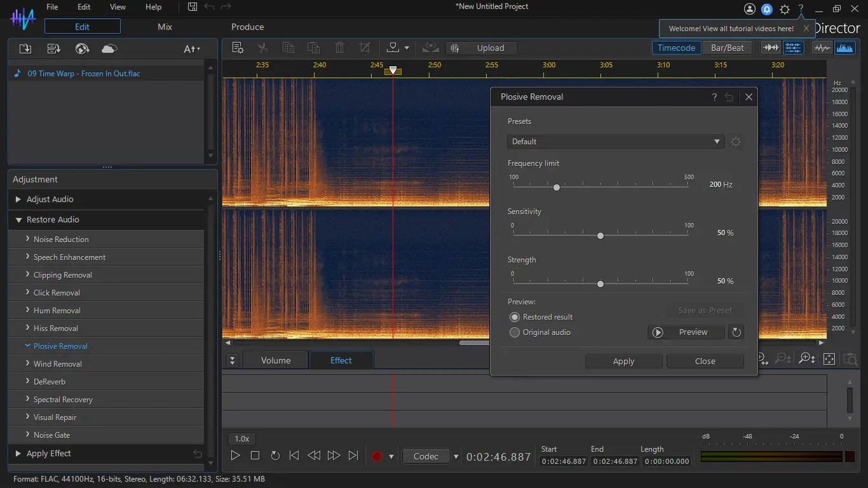Expand the Apply Effect section

(x=48, y=454)
